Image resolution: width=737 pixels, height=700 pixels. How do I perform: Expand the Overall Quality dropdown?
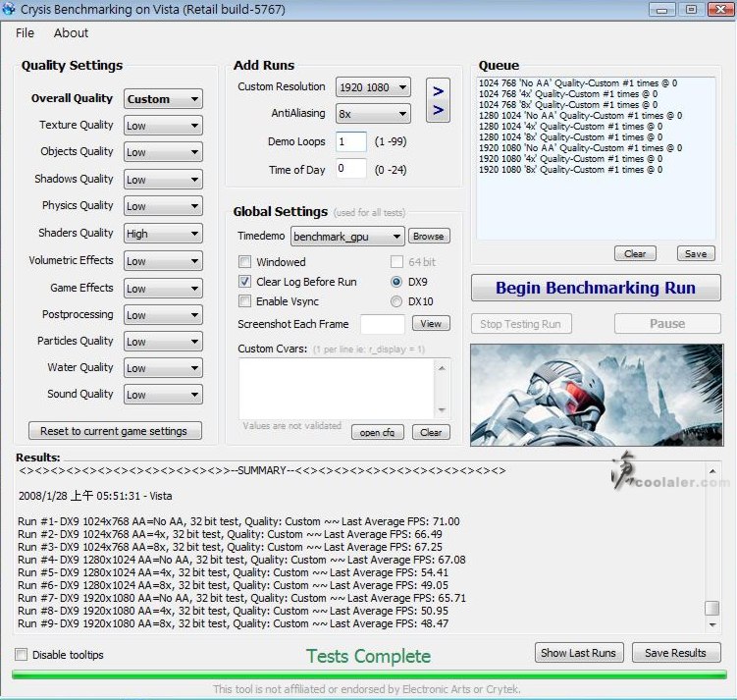[163, 99]
